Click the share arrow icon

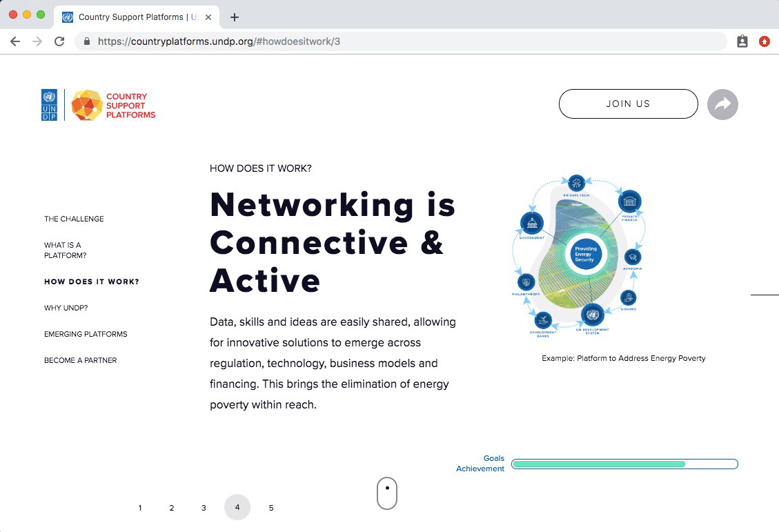(722, 104)
